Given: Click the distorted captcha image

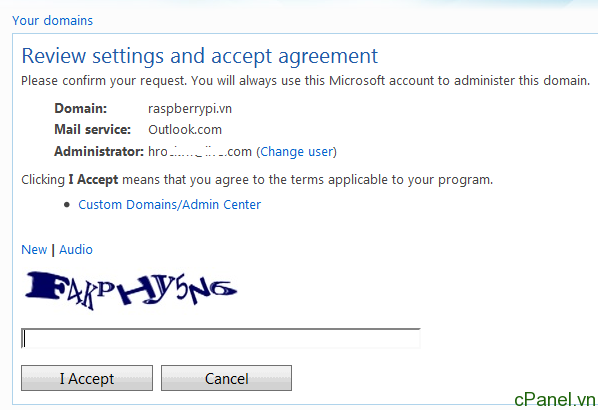Looking at the screenshot, I should 131,289.
